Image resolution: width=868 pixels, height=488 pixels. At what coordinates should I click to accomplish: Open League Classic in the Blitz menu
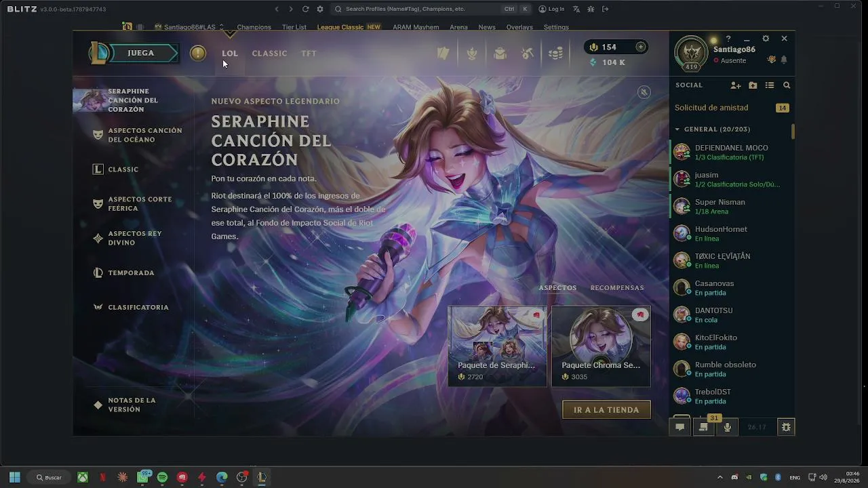pyautogui.click(x=349, y=27)
